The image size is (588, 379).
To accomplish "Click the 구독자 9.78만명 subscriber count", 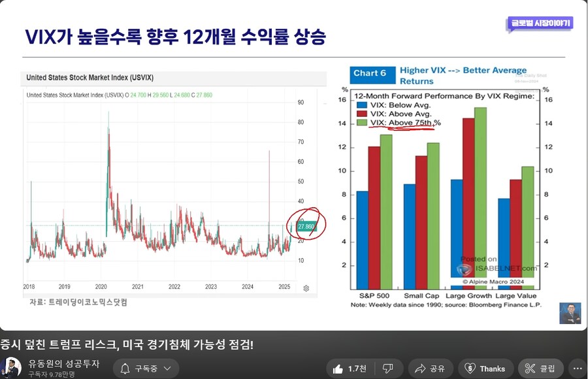I will click(52, 374).
